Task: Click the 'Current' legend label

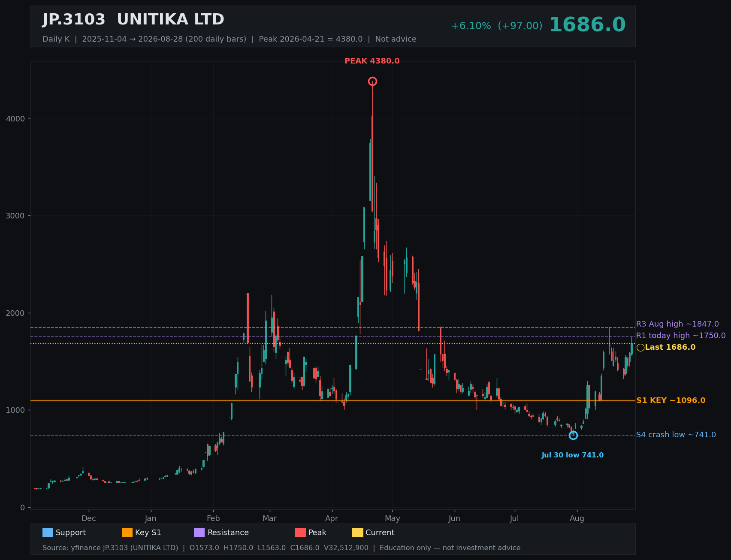Action: 380,533
